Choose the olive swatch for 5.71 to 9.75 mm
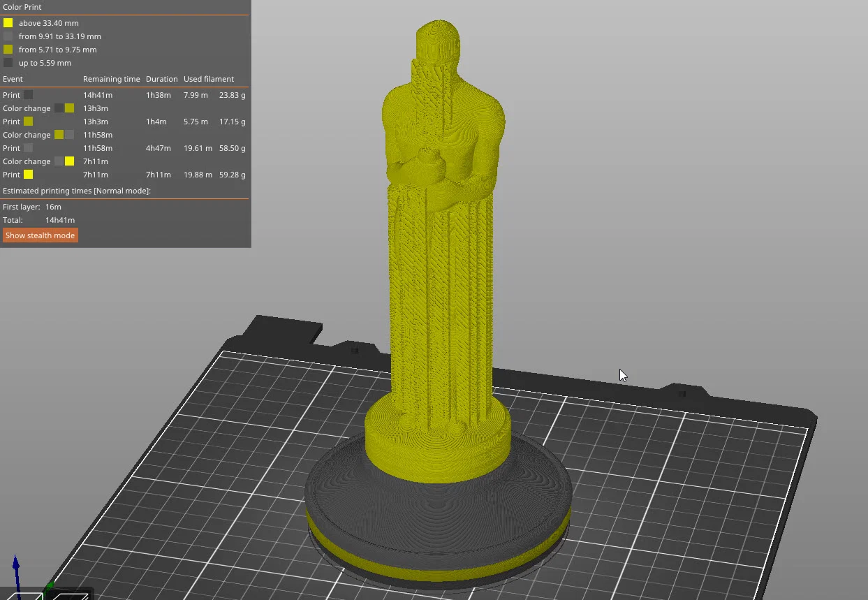 [8, 50]
